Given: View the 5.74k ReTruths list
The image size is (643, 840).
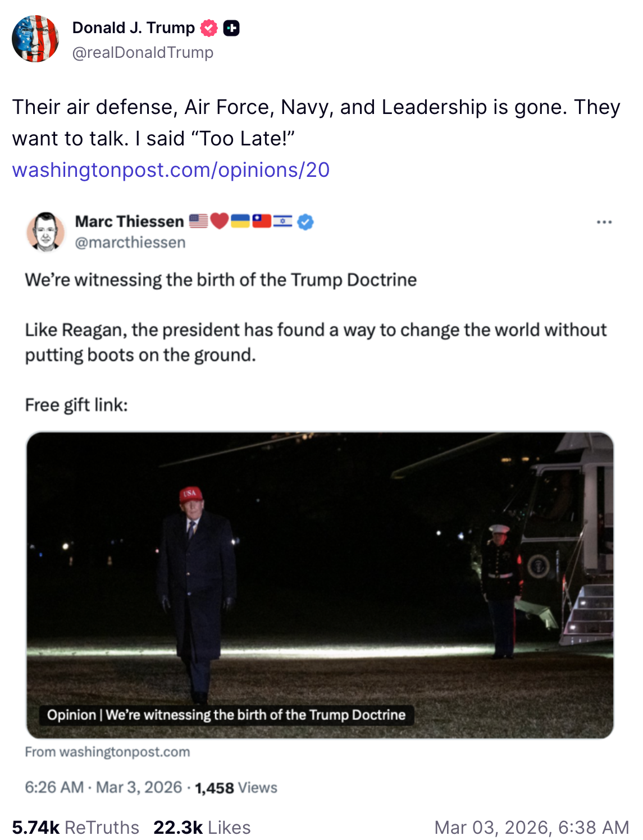Looking at the screenshot, I should pyautogui.click(x=75, y=827).
